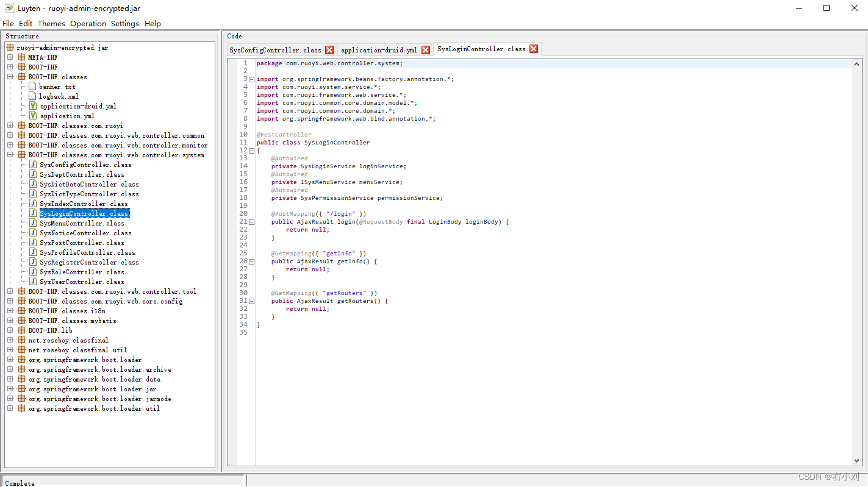Collapse the getInfo method fold at line 26
The image size is (868, 487).
click(251, 261)
